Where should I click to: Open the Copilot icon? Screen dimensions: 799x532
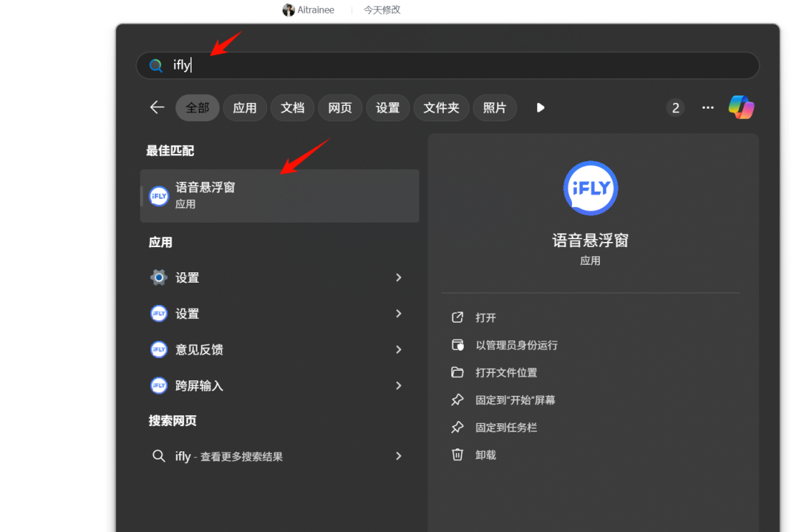(741, 107)
